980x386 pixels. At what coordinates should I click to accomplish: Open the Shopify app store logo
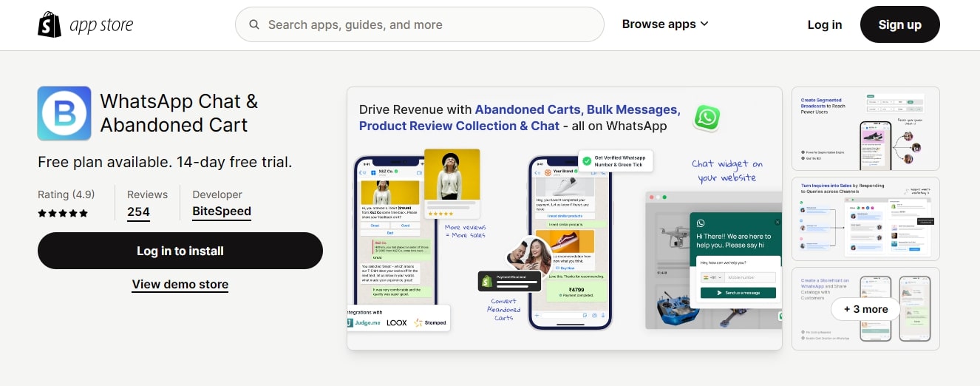pyautogui.click(x=86, y=24)
